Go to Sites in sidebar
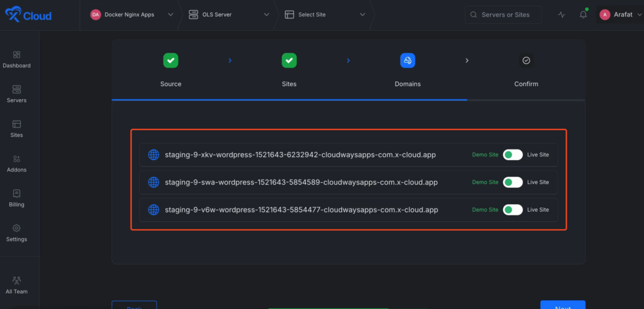The height and width of the screenshot is (309, 644). tap(16, 129)
